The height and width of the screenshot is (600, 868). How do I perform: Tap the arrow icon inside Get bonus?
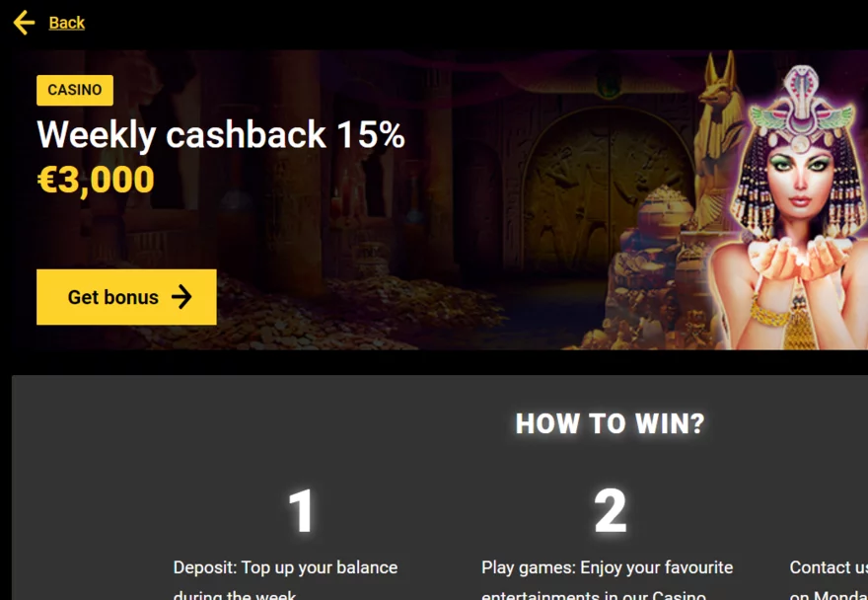181,297
